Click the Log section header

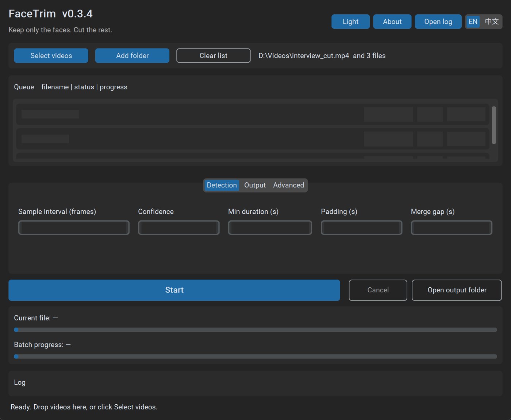click(20, 382)
